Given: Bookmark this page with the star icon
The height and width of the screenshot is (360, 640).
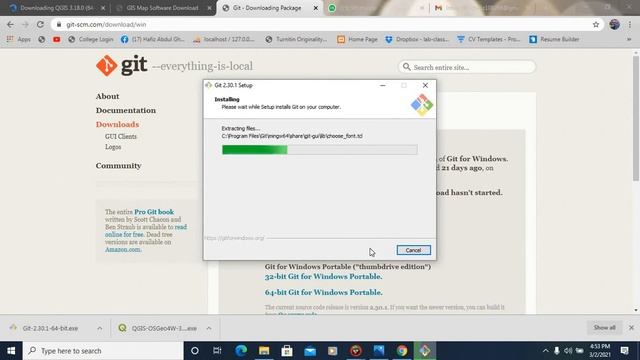Looking at the screenshot, I should point(596,24).
